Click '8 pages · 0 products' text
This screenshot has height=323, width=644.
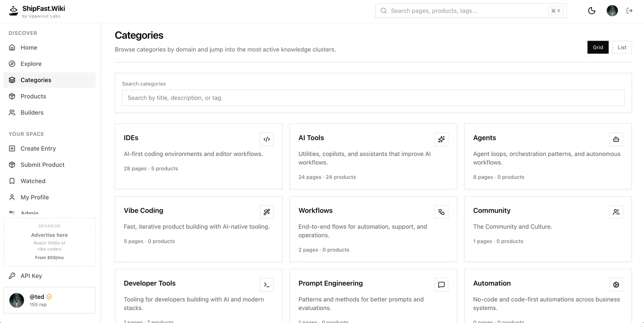(499, 177)
